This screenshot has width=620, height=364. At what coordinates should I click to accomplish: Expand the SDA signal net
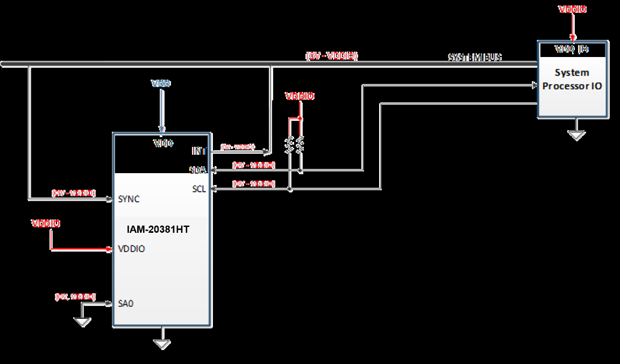[199, 169]
